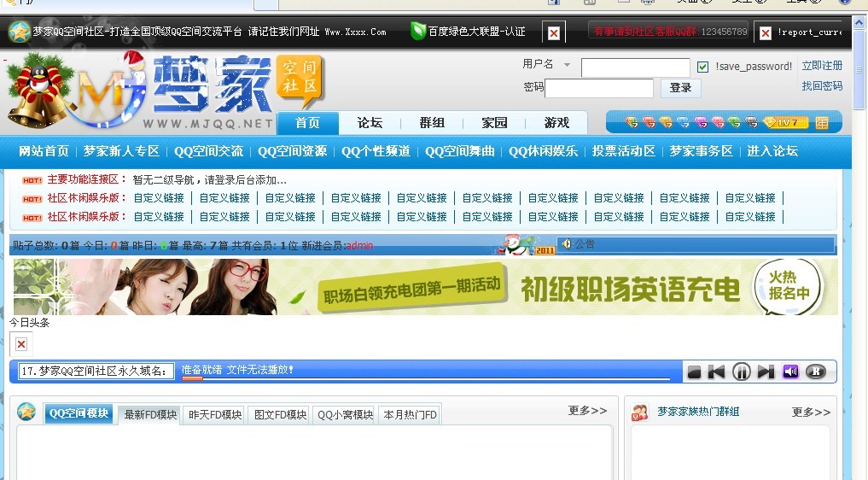The height and width of the screenshot is (480, 868).
Task: Click the green diamond badge
Action: pyautogui.click(x=735, y=122)
